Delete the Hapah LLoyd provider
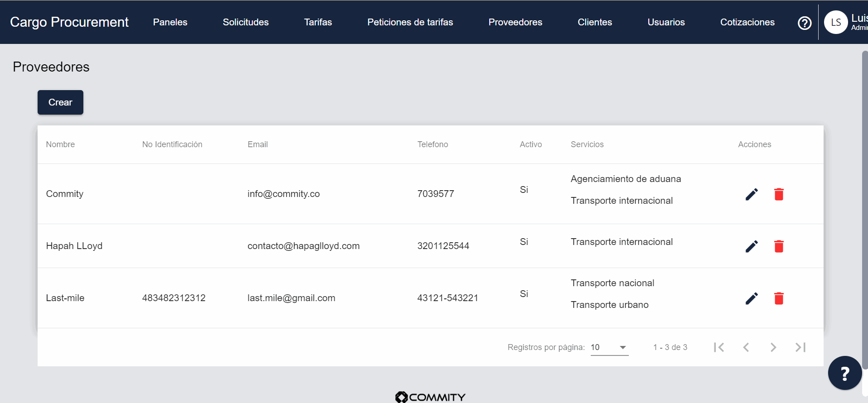This screenshot has width=868, height=403. tap(779, 246)
